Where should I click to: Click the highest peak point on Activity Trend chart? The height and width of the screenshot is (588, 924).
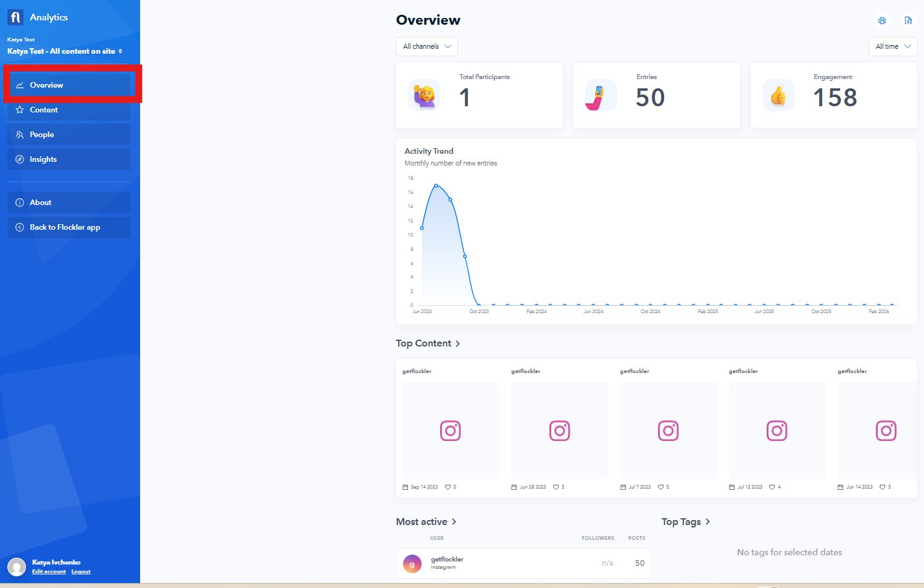click(436, 185)
